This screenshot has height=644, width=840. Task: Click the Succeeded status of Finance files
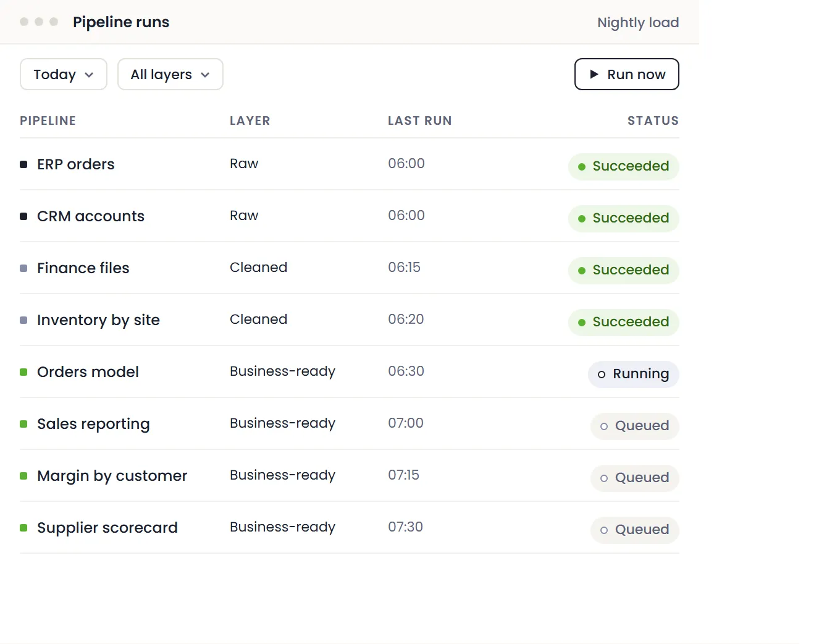(623, 270)
